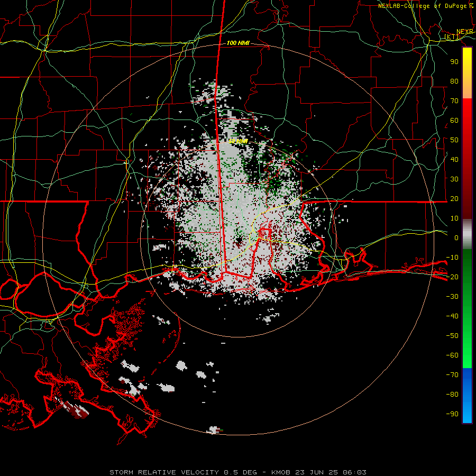Click the 30 value on the velocity scale
Screen dimensions: 476x476
click(454, 179)
